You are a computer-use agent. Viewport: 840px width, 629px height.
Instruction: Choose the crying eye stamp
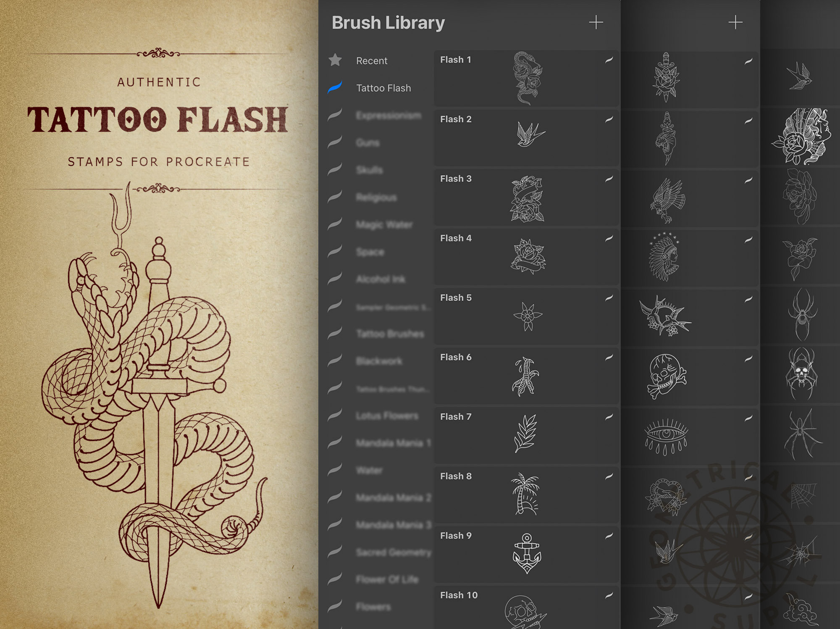coord(666,437)
